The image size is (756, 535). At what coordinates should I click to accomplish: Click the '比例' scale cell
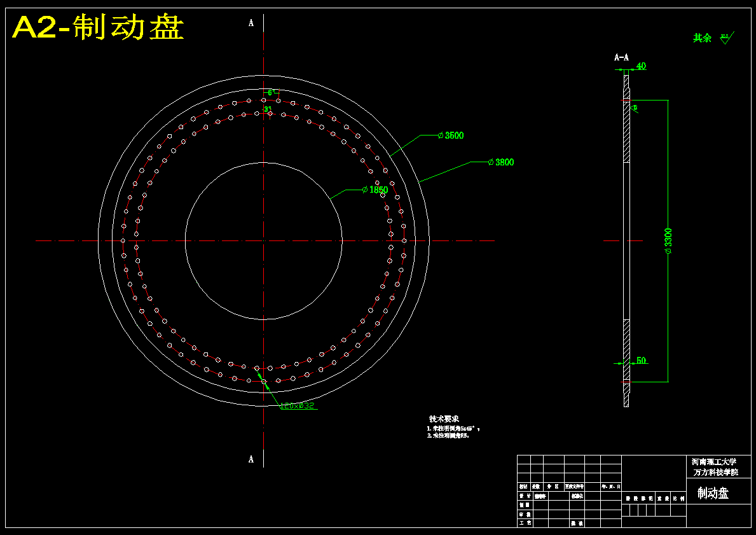[678, 499]
